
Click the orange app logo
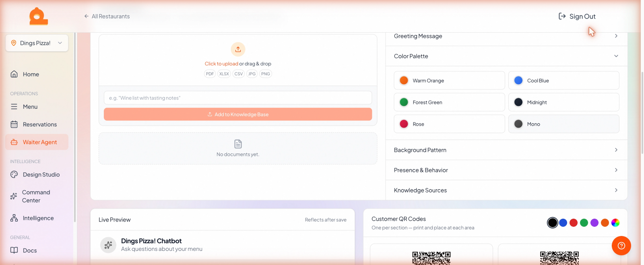(x=38, y=16)
